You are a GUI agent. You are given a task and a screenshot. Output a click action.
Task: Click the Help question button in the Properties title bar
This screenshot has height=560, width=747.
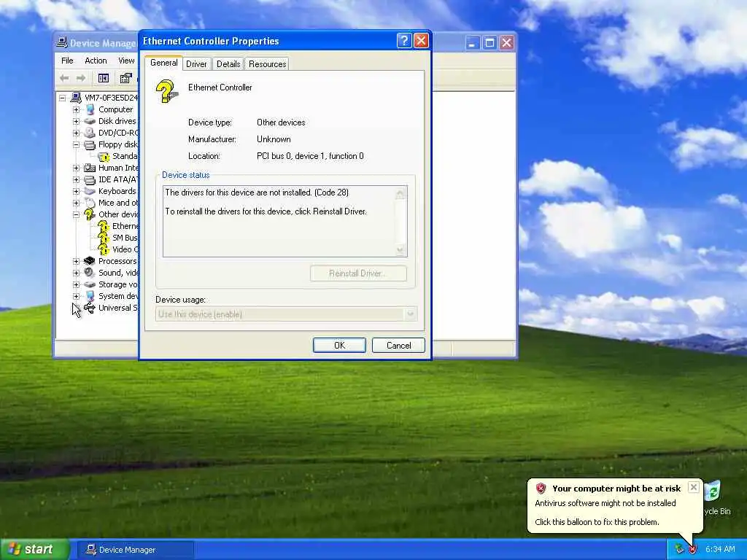(x=404, y=41)
